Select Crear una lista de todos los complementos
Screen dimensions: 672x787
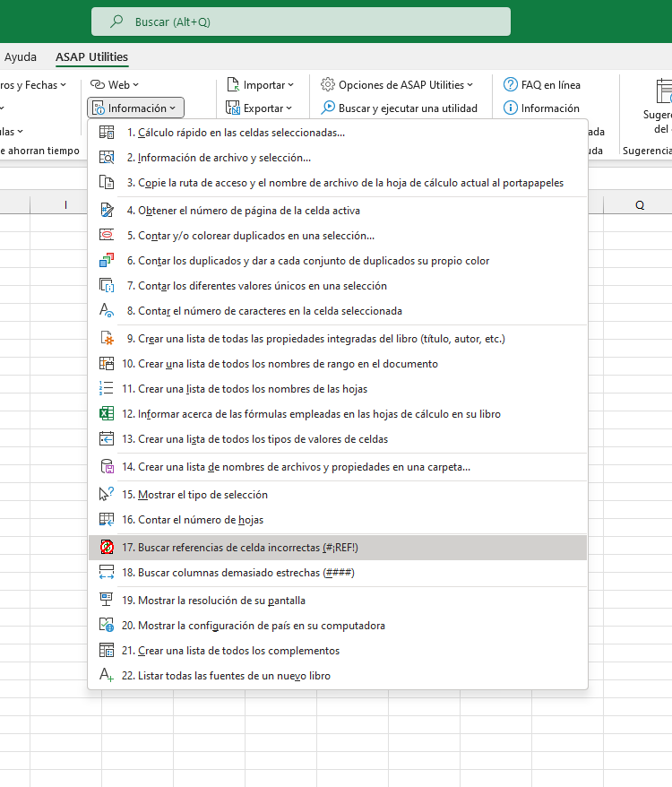tap(338, 651)
